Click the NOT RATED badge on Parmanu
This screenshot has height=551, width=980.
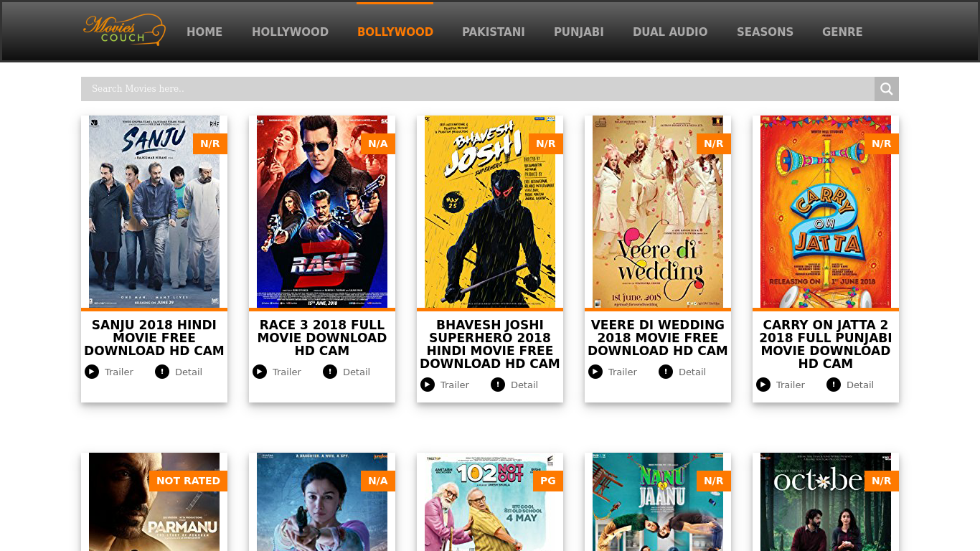188,481
